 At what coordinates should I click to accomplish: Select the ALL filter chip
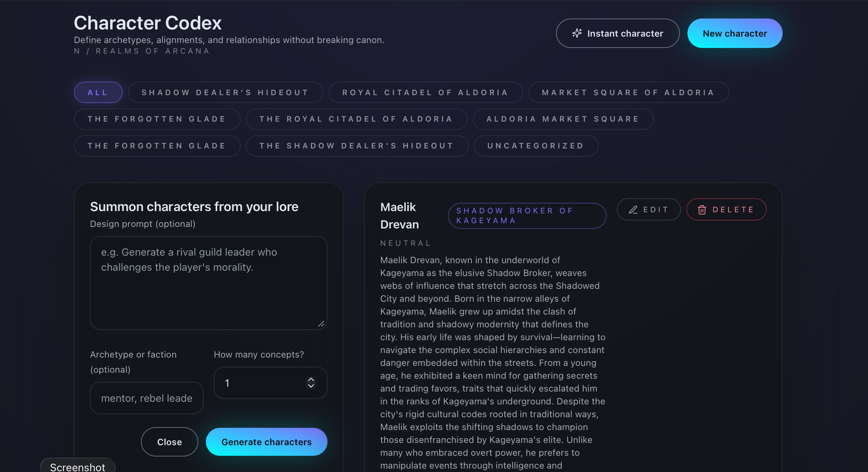pyautogui.click(x=98, y=93)
